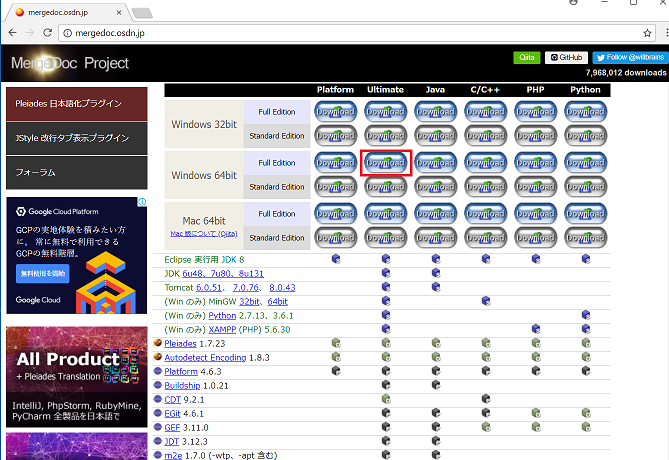Open Mac 版について (Qiita) link
669x460 pixels.
tap(204, 233)
